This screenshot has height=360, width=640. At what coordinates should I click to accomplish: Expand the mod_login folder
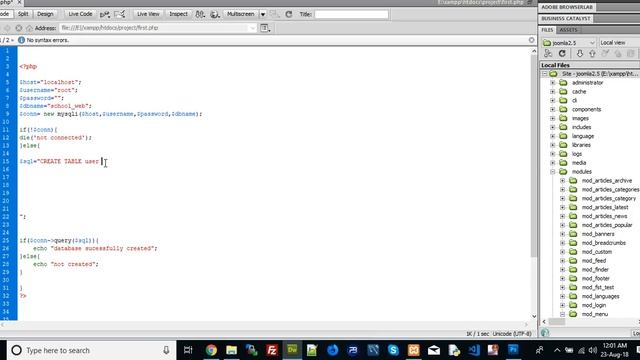(562, 305)
